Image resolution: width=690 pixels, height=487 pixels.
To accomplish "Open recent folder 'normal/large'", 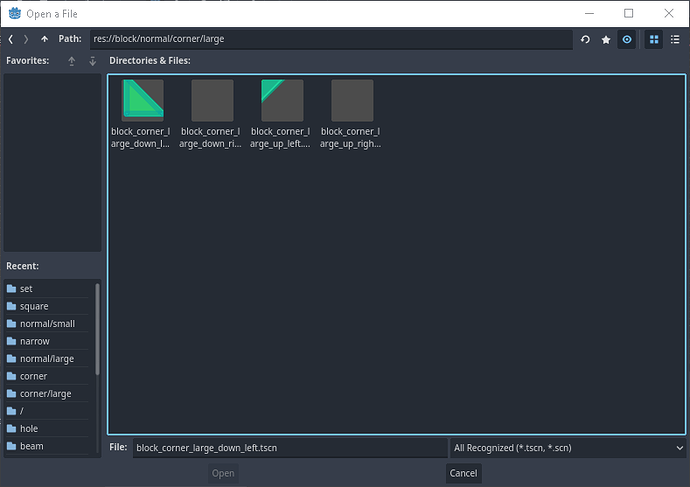I will click(x=48, y=359).
